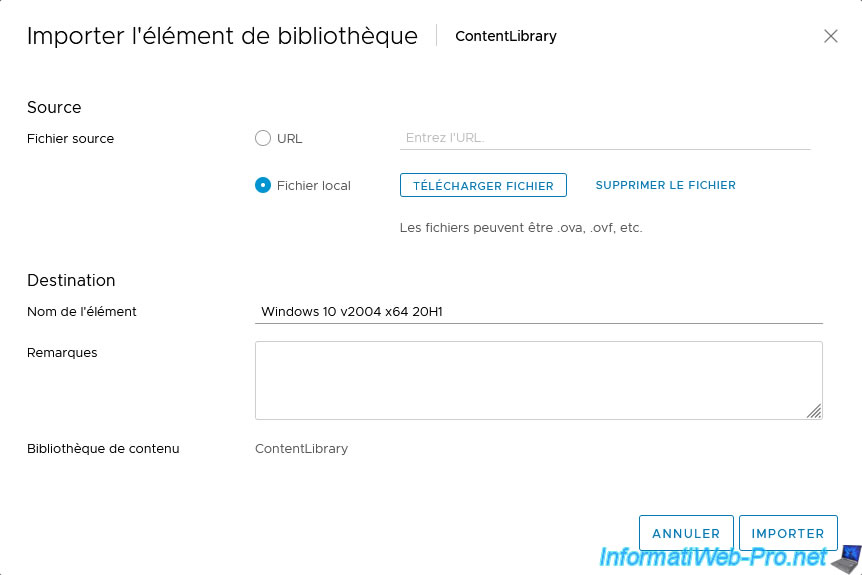Click the URL option label text
The height and width of the screenshot is (575, 862).
[290, 139]
